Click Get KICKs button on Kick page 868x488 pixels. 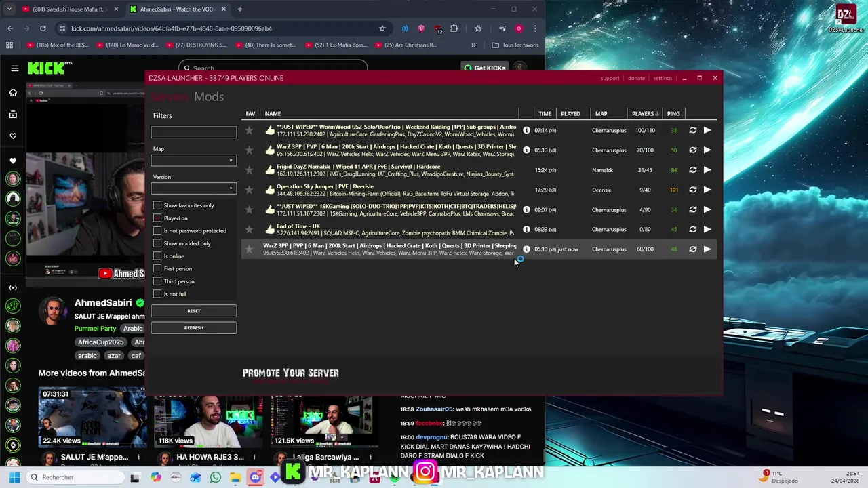(x=484, y=68)
